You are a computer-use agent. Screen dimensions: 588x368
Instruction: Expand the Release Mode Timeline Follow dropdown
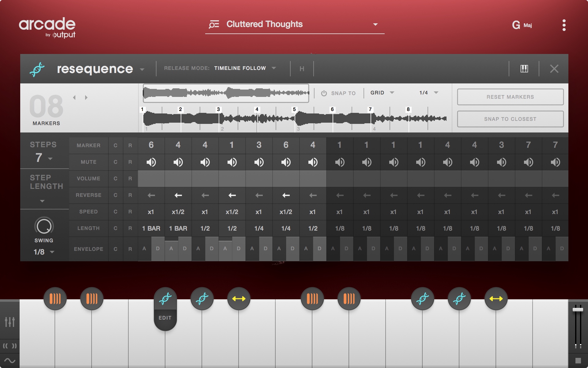(274, 68)
